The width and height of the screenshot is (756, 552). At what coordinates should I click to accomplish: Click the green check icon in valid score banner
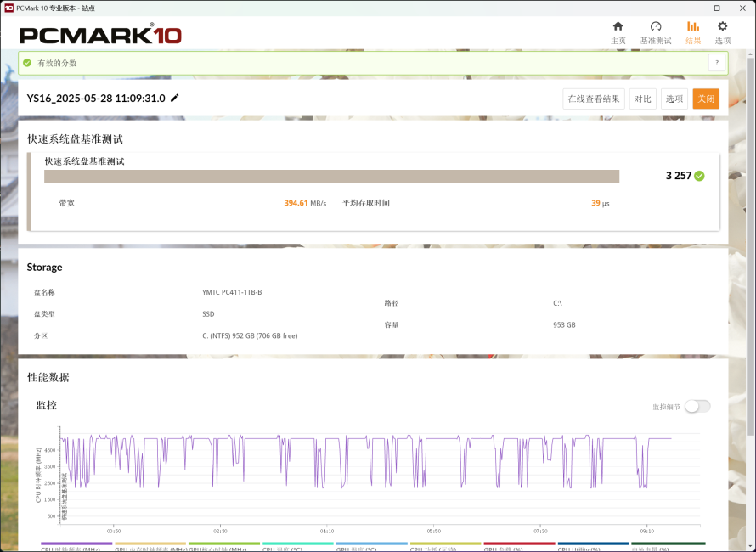pos(25,62)
